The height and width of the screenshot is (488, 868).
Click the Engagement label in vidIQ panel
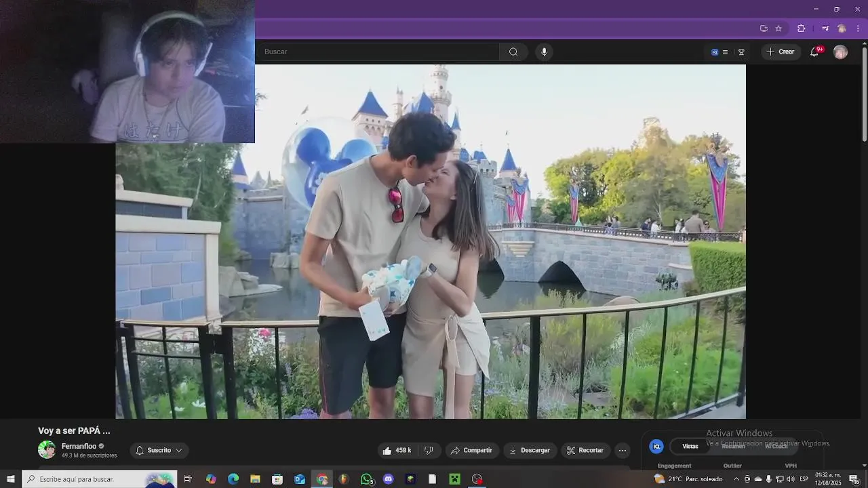coord(674,466)
